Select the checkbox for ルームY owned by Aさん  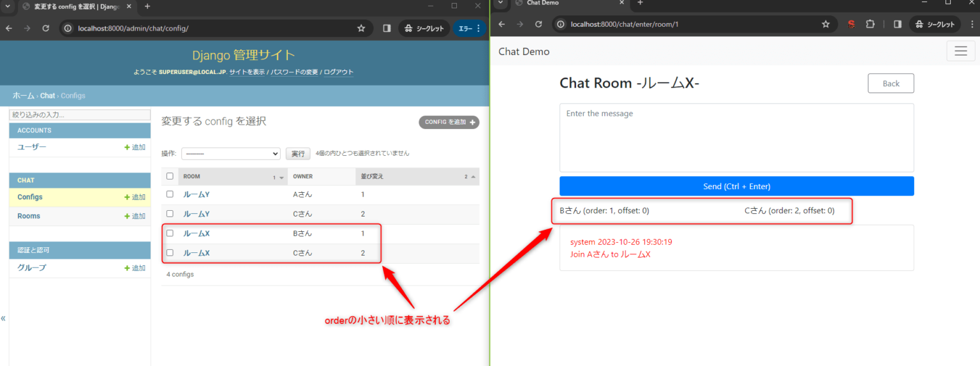[170, 194]
